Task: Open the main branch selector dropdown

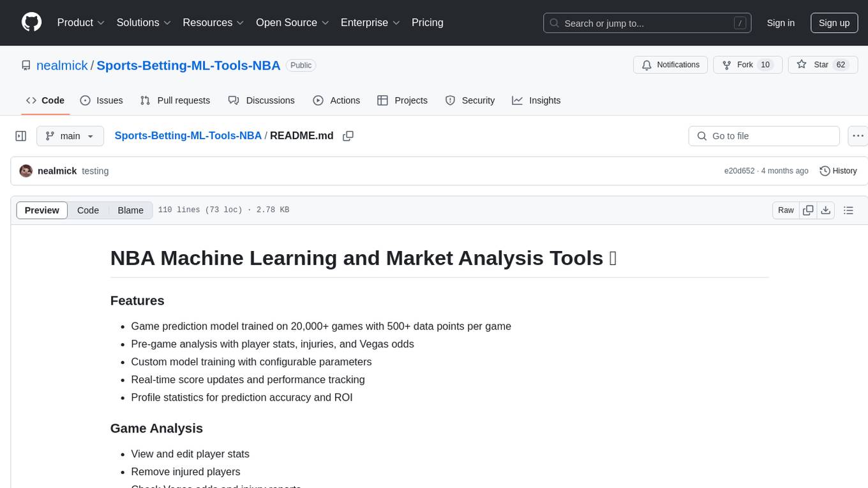Action: [x=70, y=136]
